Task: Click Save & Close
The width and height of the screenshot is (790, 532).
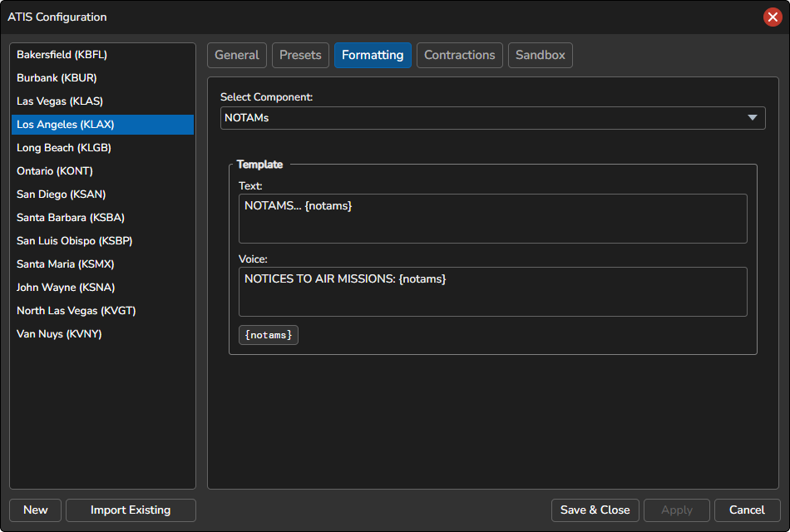Action: coord(595,510)
